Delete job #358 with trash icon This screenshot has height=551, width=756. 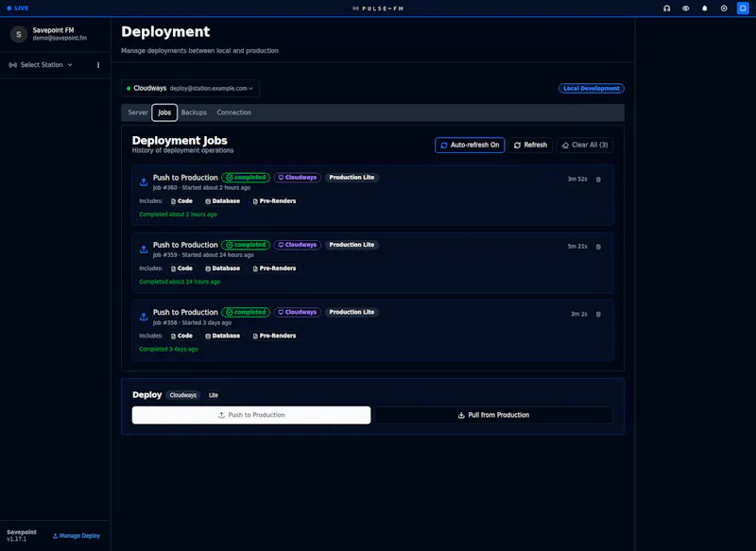click(598, 315)
